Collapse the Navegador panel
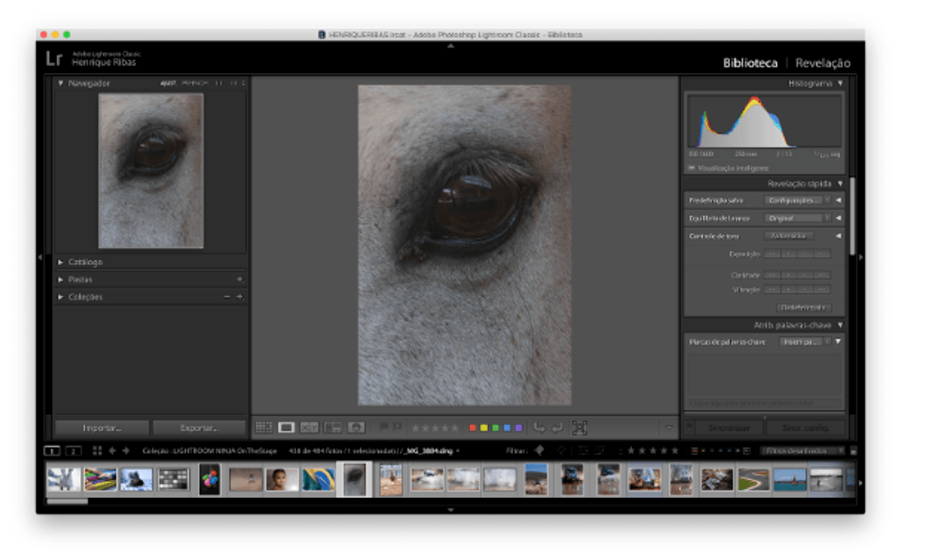The image size is (930, 560). 61,83
